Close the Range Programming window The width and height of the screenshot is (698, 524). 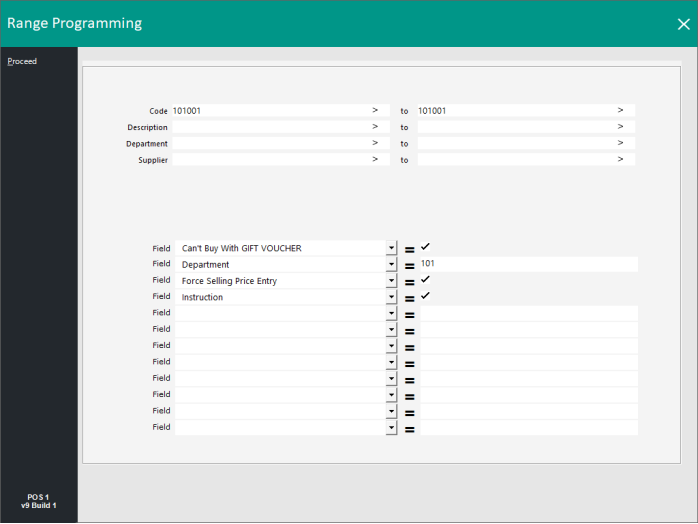683,23
